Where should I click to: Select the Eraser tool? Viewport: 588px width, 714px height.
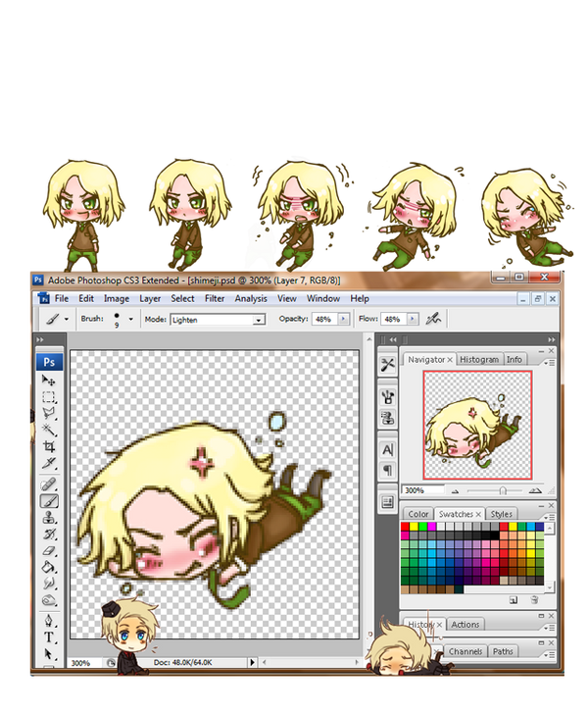tap(49, 550)
